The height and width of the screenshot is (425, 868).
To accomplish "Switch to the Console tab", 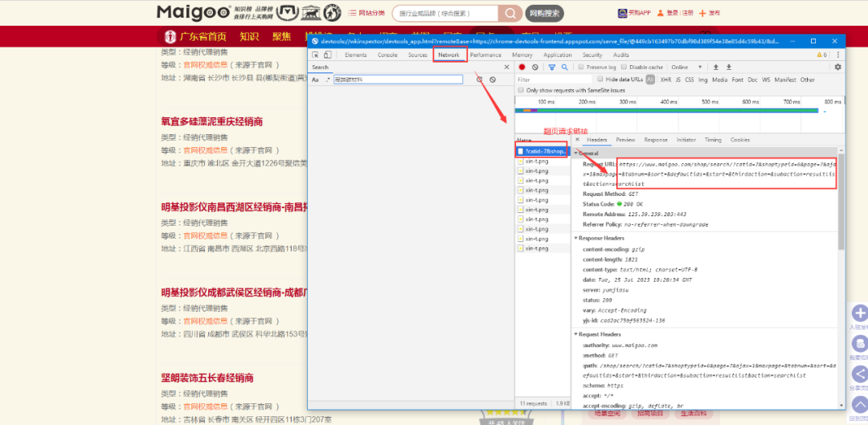I will pos(387,55).
